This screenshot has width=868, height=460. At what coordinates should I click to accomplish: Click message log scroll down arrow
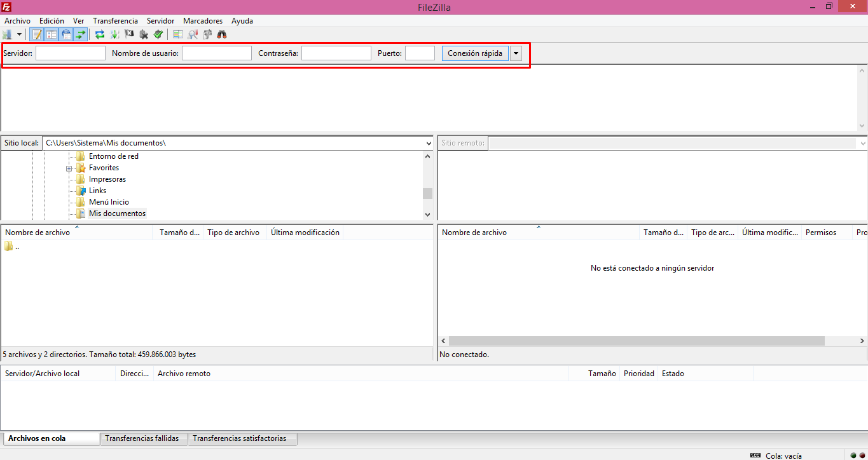(862, 126)
